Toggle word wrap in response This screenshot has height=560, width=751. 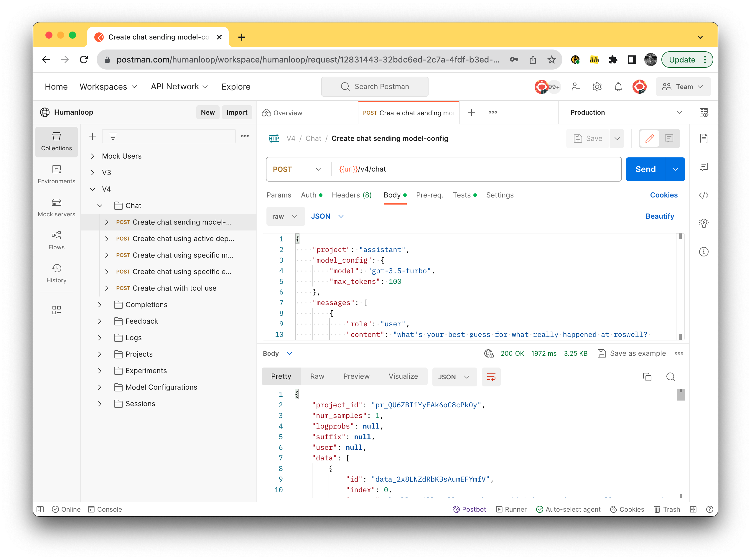(x=491, y=377)
